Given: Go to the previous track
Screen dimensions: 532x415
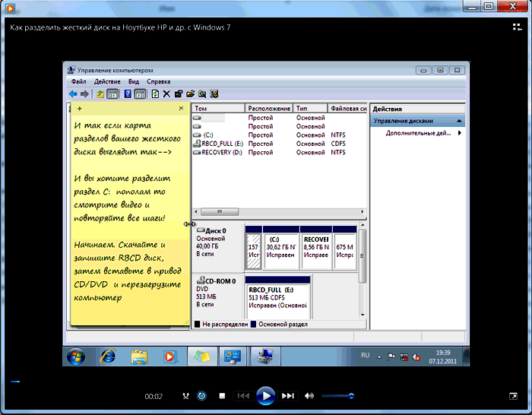Looking at the screenshot, I should tap(242, 396).
